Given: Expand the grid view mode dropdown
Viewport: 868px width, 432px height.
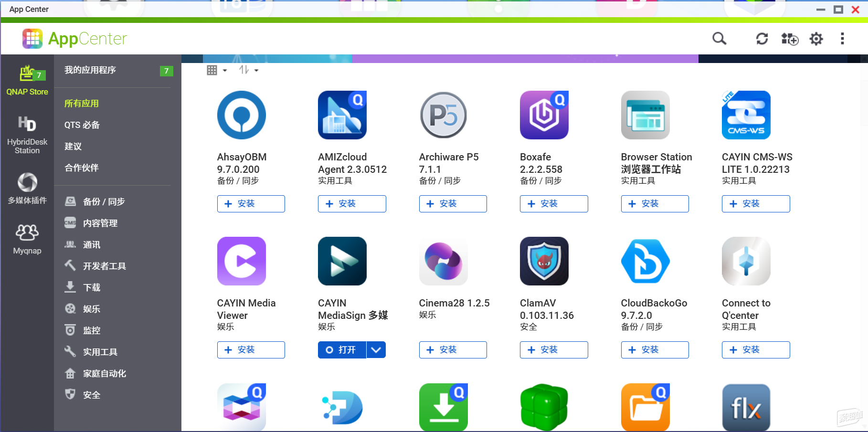Looking at the screenshot, I should pos(217,70).
